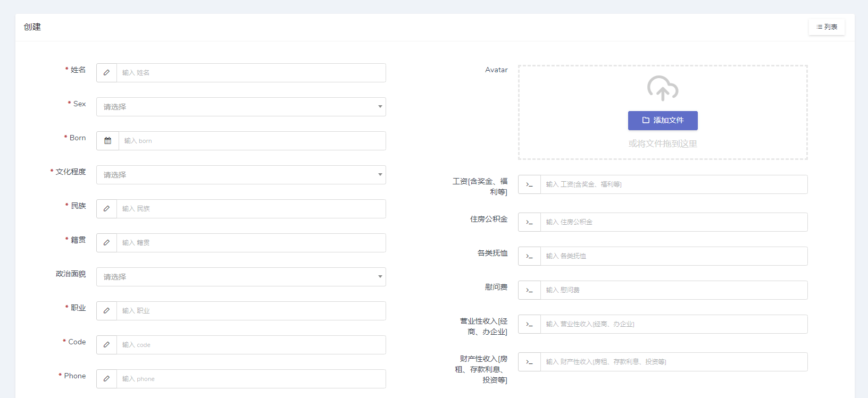Click the terminal icon beside 各类抚恤 field

click(529, 256)
